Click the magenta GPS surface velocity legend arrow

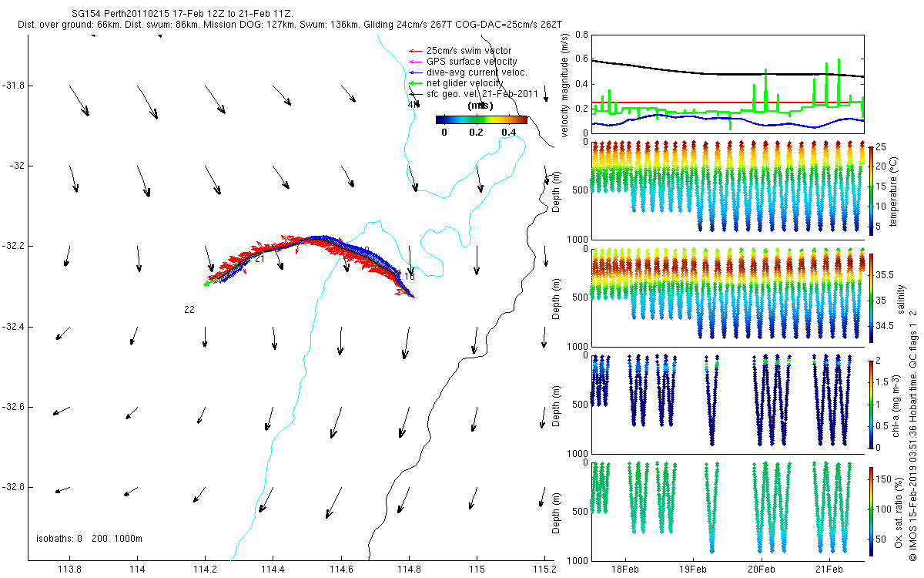tap(415, 62)
